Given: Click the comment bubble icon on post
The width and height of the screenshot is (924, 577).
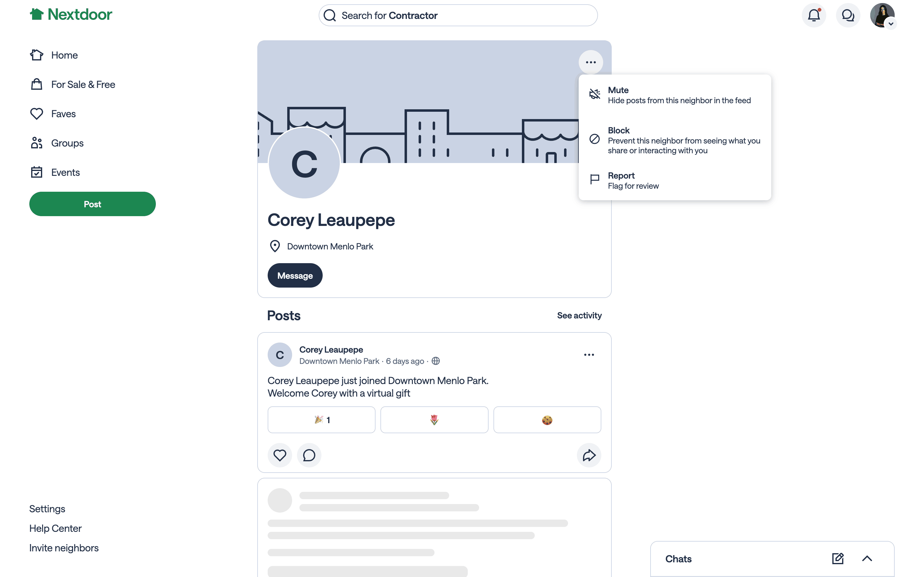Looking at the screenshot, I should [309, 455].
